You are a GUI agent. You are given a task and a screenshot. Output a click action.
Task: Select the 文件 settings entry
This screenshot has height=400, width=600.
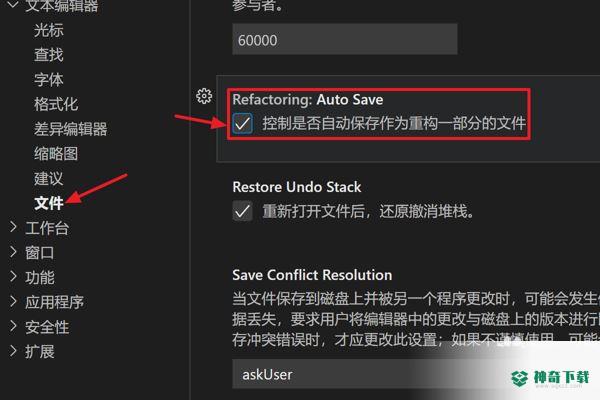[49, 203]
